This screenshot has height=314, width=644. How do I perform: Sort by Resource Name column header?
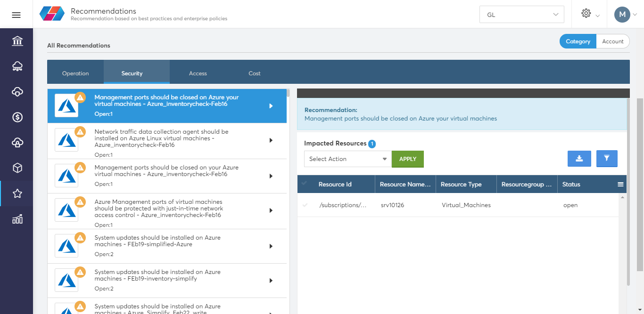405,184
